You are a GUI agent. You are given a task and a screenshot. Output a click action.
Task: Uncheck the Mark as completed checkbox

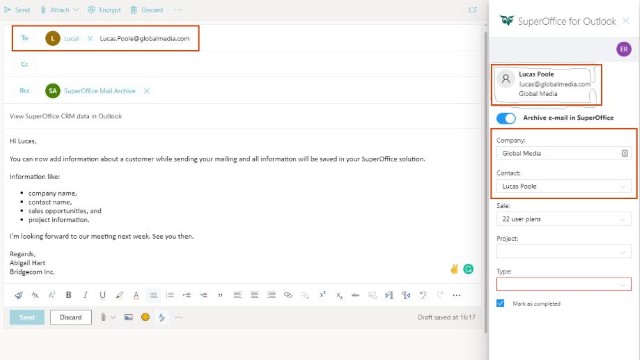tap(500, 303)
